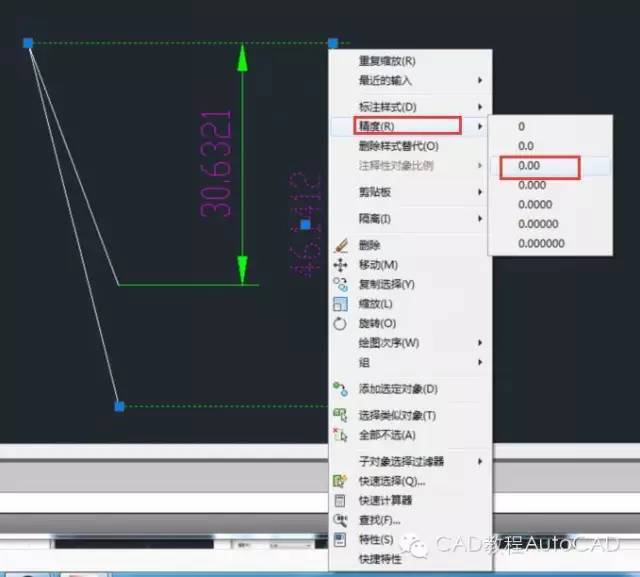Click the Rotate icon beside 旋转(O)

[x=340, y=324]
